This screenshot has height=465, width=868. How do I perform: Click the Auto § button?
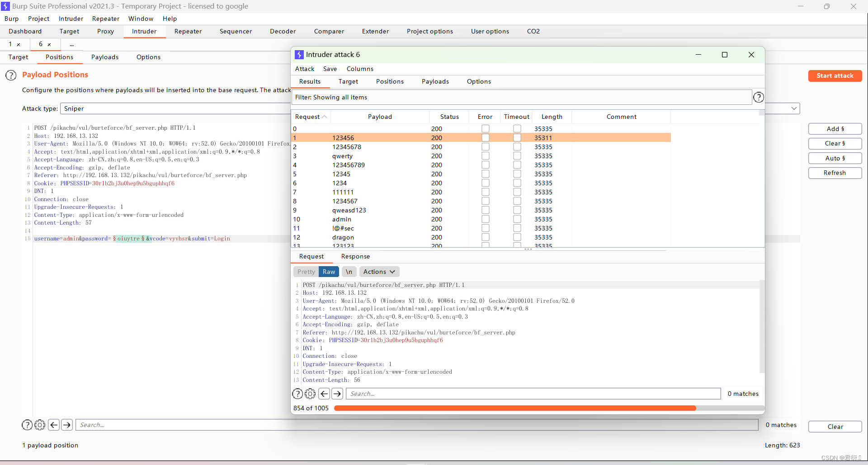click(x=835, y=158)
